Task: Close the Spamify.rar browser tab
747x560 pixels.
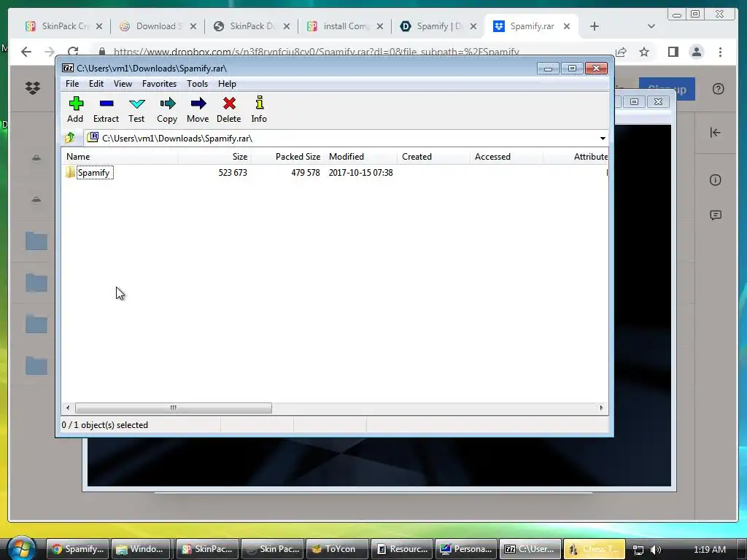Action: coord(567,26)
